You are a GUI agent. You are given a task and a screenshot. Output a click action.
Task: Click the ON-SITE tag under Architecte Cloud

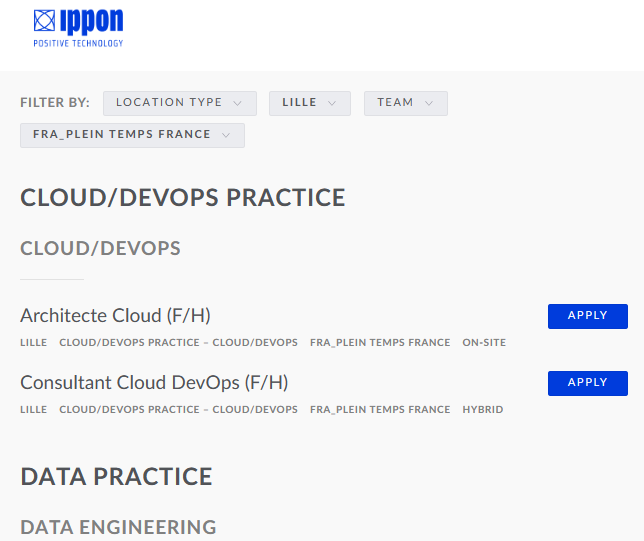coord(484,343)
